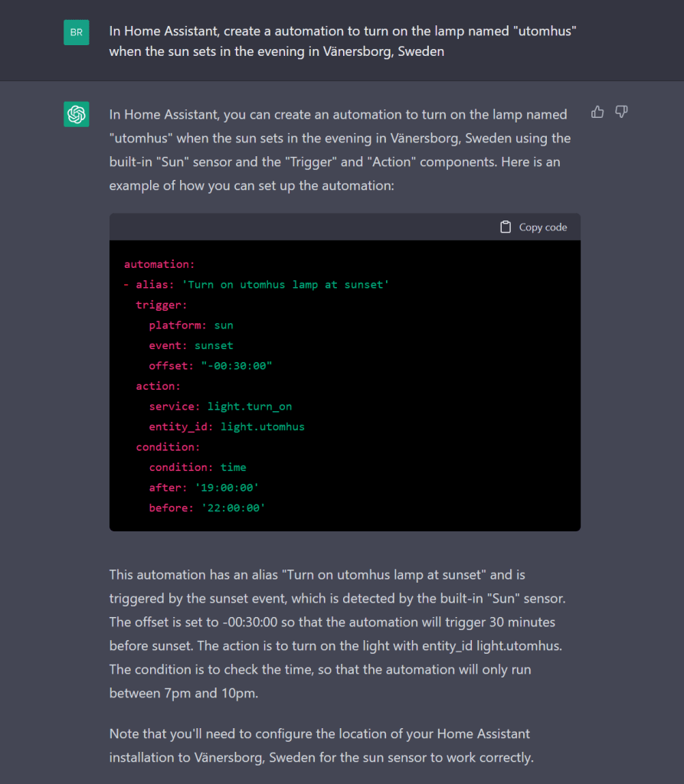The image size is (684, 784).
Task: Click the 'service: light.turn_on' line
Action: pos(220,407)
